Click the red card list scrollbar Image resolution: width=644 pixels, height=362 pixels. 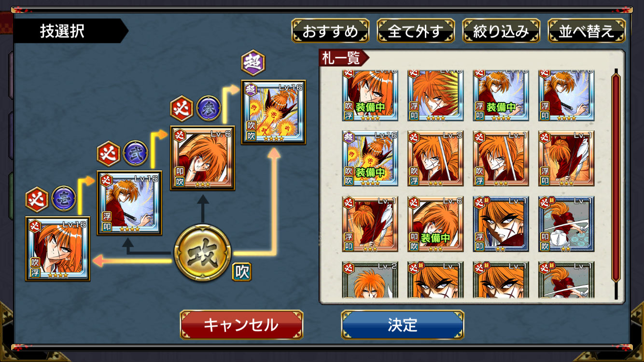616,177
